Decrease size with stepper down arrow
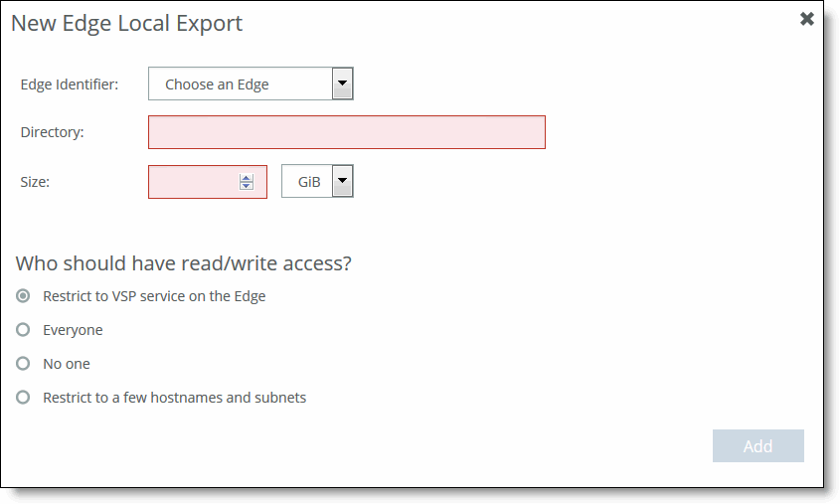The height and width of the screenshot is (504, 840). pyautogui.click(x=247, y=186)
